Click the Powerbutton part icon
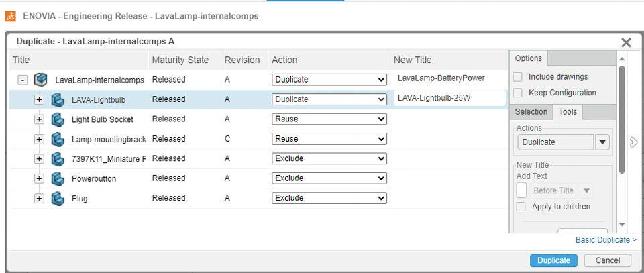This screenshot has width=644, height=273. coord(57,178)
